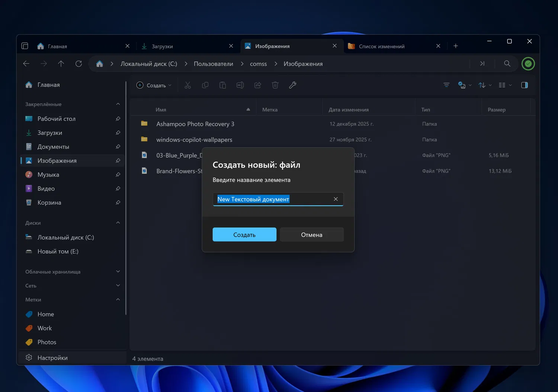Click the green status checkmark icon
This screenshot has height=392, width=558.
pos(528,64)
